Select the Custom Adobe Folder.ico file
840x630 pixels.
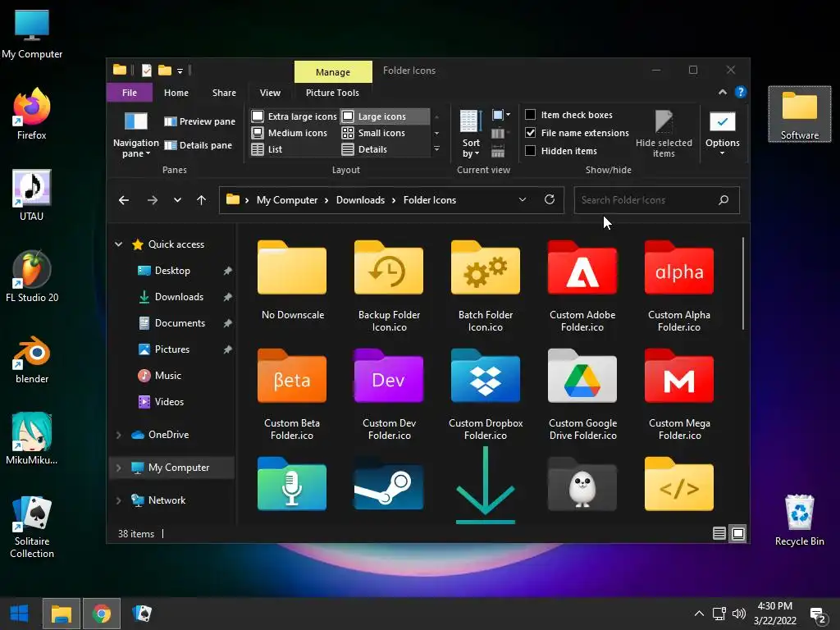[582, 287]
